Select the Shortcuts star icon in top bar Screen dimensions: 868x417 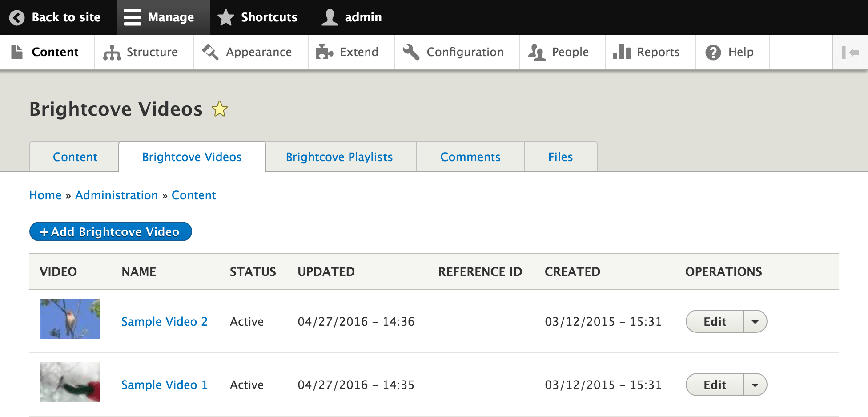(226, 17)
